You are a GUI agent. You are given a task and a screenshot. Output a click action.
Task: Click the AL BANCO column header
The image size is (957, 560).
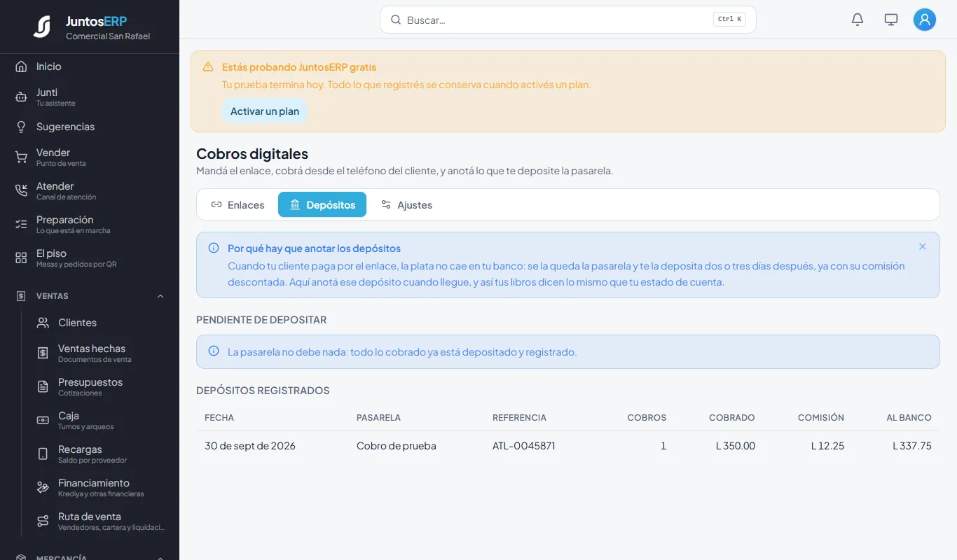[909, 417]
